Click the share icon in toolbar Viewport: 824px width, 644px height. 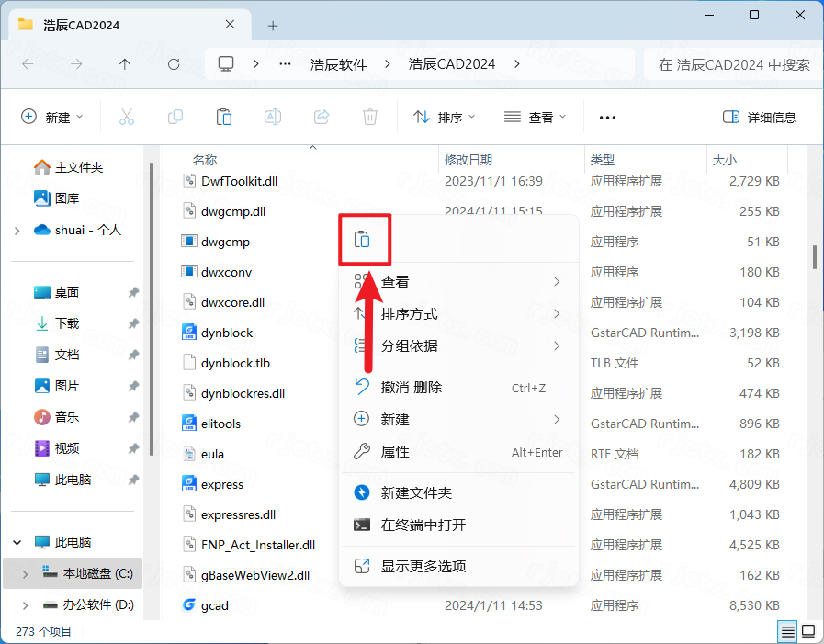coord(322,117)
